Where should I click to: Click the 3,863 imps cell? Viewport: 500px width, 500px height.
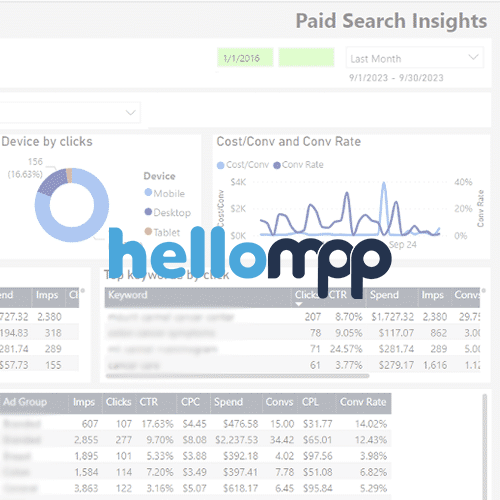[86, 488]
